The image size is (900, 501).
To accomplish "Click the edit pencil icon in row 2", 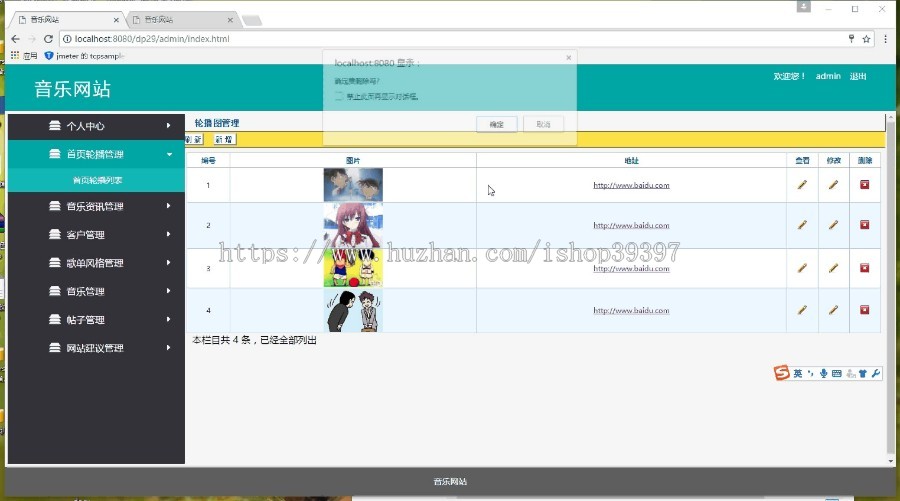I will click(x=833, y=225).
